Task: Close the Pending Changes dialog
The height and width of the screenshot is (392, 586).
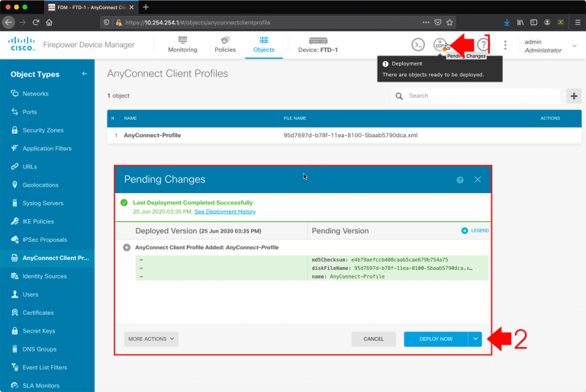Action: pos(478,180)
